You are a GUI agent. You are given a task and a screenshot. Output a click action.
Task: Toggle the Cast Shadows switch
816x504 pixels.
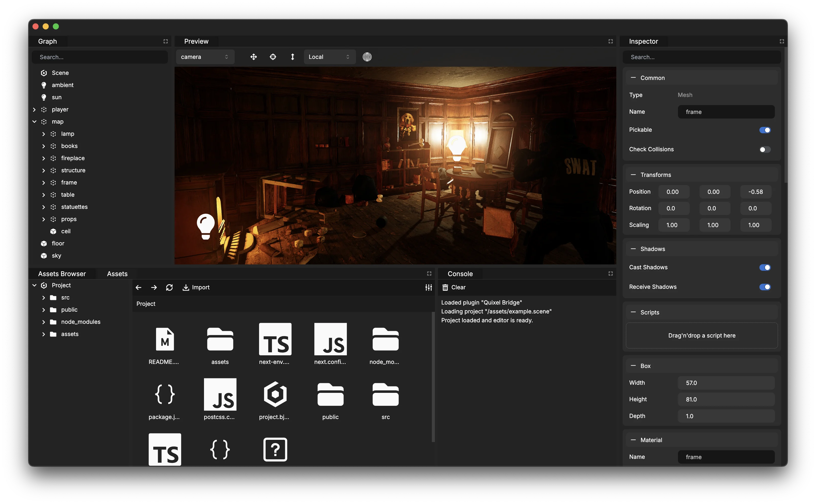click(765, 268)
